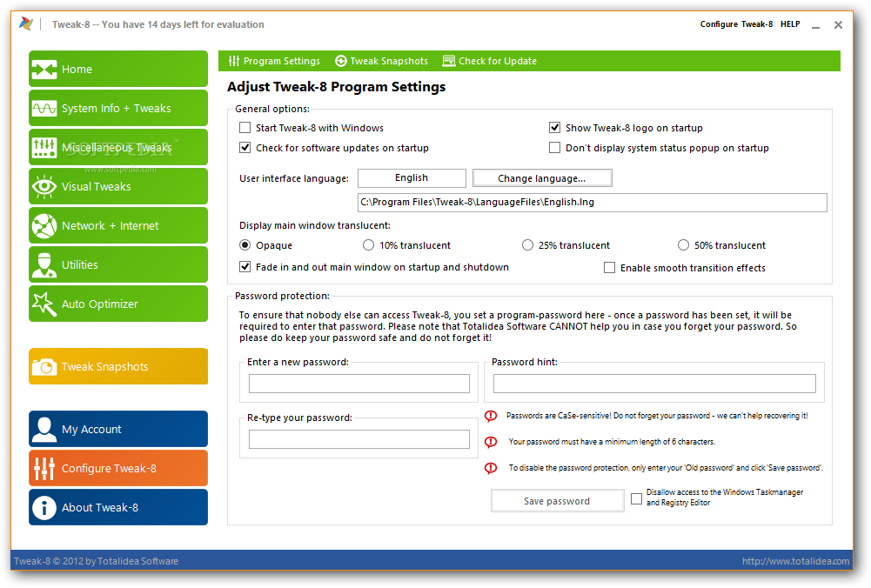Viewport: 871px width, 588px height.
Task: Enable Don't display system status popup
Action: point(554,148)
